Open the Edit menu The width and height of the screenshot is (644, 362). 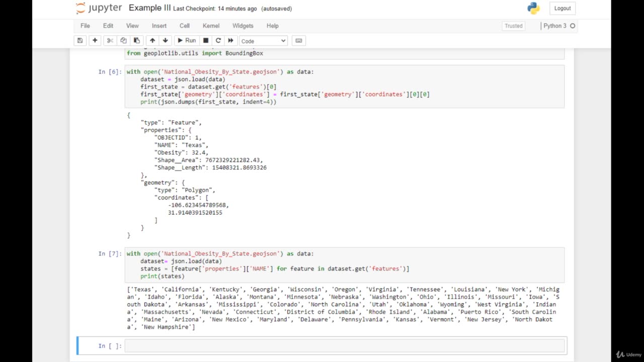point(108,26)
